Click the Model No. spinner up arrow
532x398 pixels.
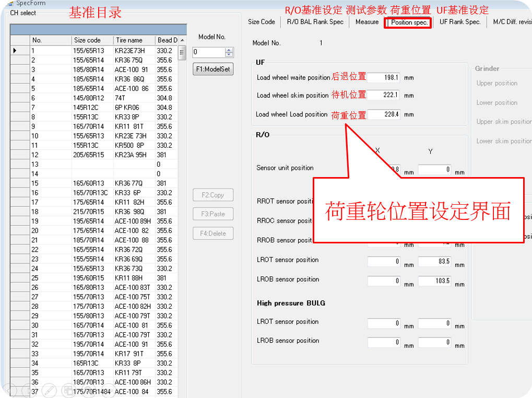230,50
